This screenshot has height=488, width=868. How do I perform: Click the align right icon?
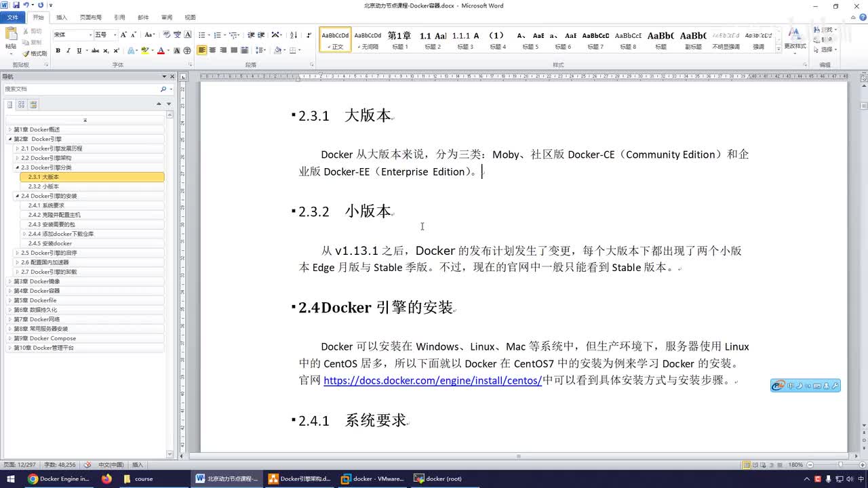tap(223, 50)
